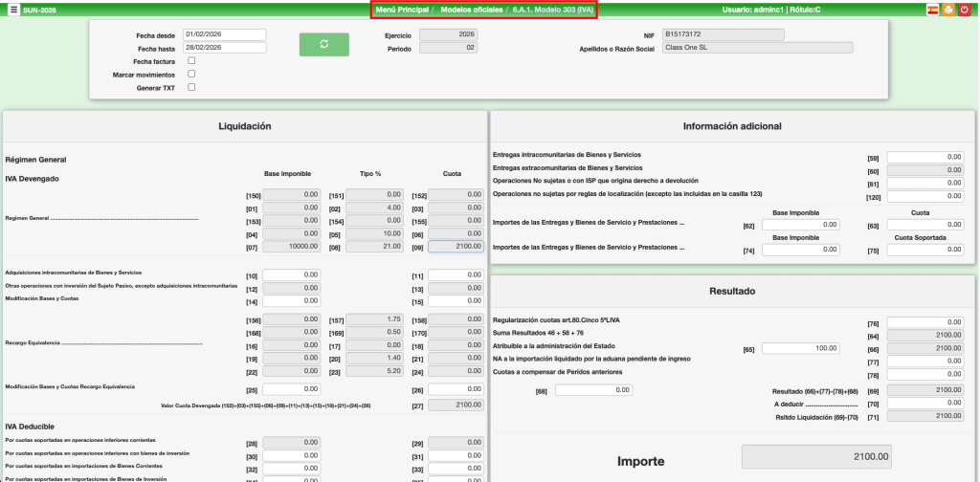This screenshot has height=482, width=980.
Task: Open the hamburger menu icon
Action: [x=13, y=10]
